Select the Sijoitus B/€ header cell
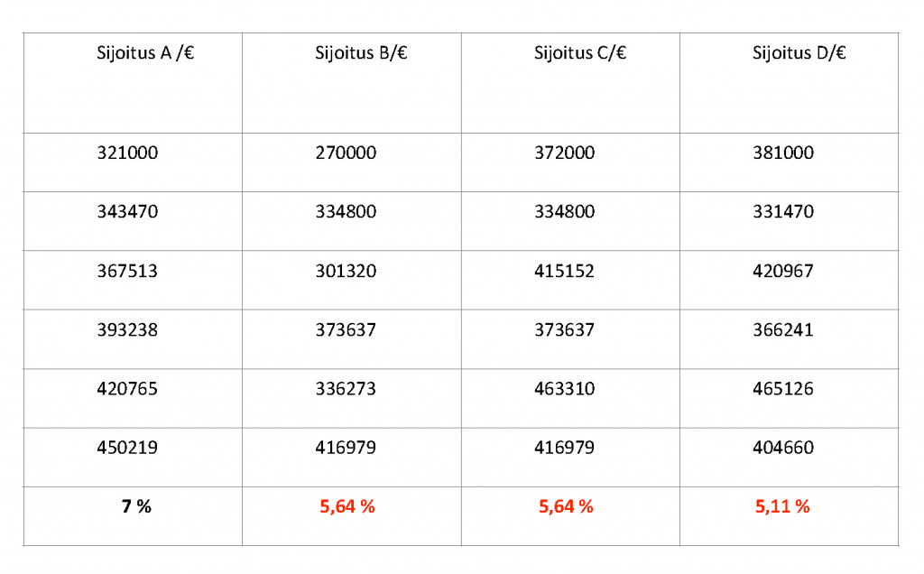 (x=361, y=52)
